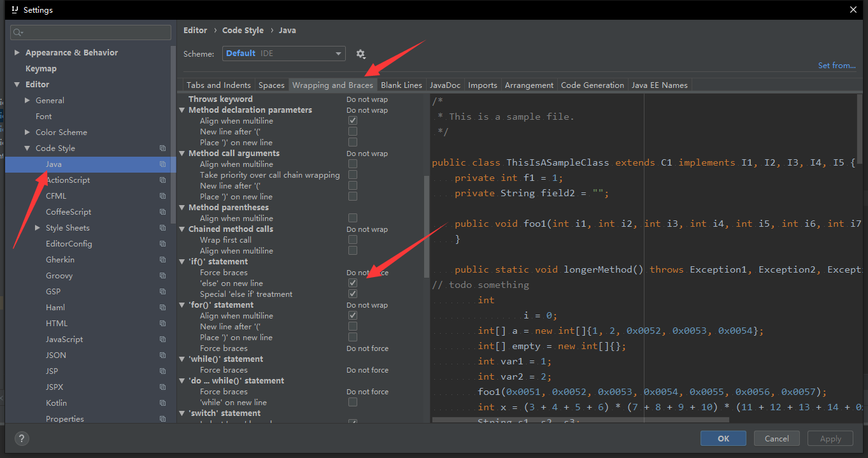Expand Appearance & Behavior section
Screen dimensions: 868x458
[x=17, y=52]
